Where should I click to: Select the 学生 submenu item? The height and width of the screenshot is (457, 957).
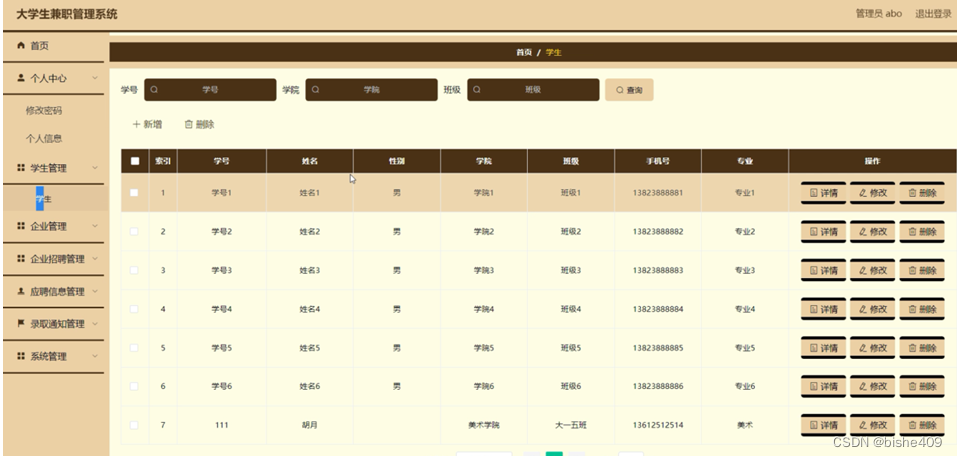pyautogui.click(x=44, y=199)
